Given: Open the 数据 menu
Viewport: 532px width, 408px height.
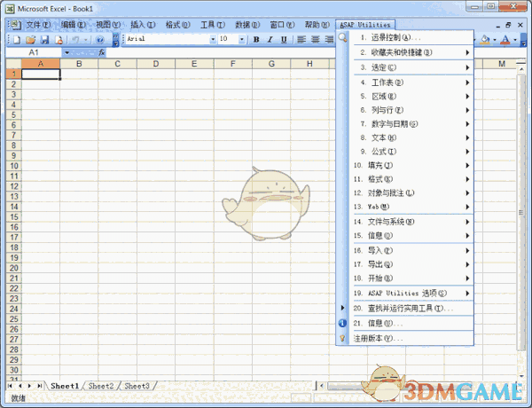Looking at the screenshot, I should pyautogui.click(x=247, y=25).
